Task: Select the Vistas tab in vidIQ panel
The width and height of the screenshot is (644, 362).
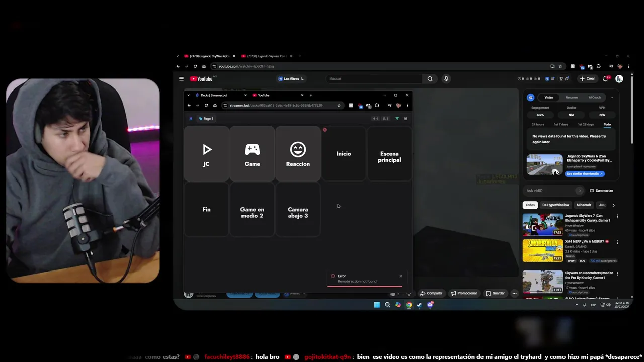Action: tap(549, 98)
